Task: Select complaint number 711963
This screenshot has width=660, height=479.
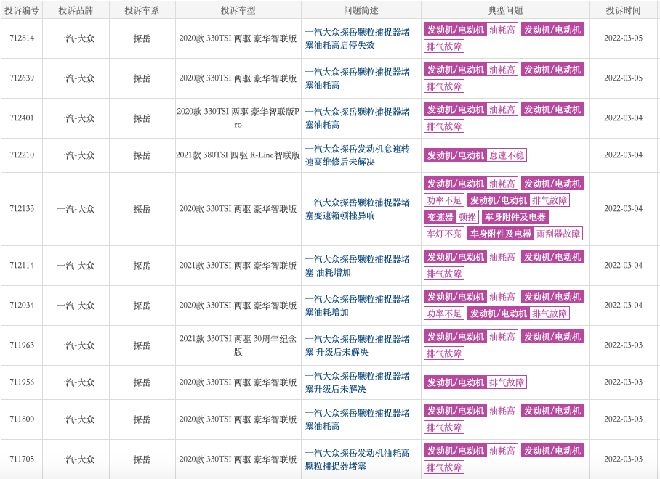Action: (x=21, y=345)
